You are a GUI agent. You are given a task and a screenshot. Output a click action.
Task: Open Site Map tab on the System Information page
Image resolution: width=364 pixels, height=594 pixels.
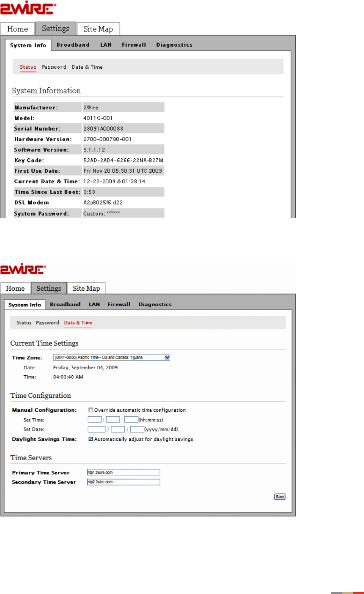[98, 29]
